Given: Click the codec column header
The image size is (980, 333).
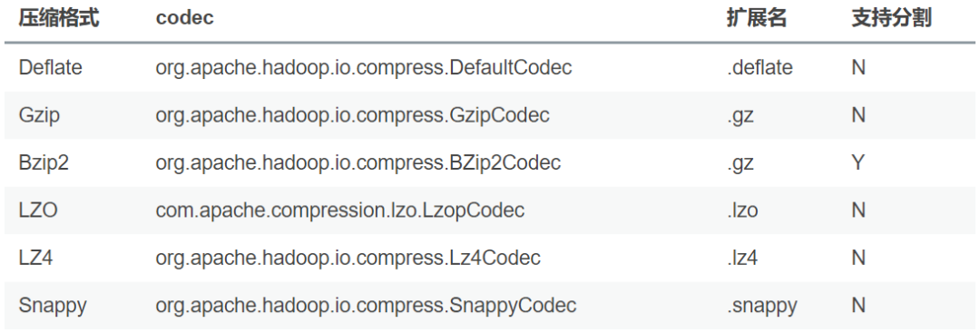Looking at the screenshot, I should pos(184,18).
